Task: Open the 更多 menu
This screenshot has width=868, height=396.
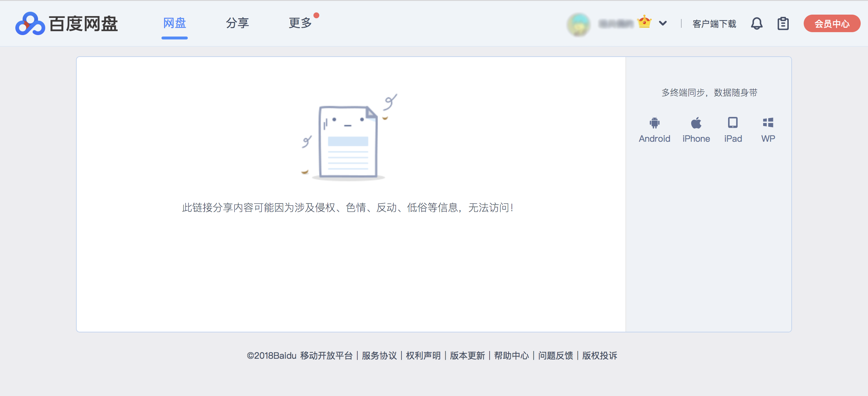Action: [x=300, y=23]
